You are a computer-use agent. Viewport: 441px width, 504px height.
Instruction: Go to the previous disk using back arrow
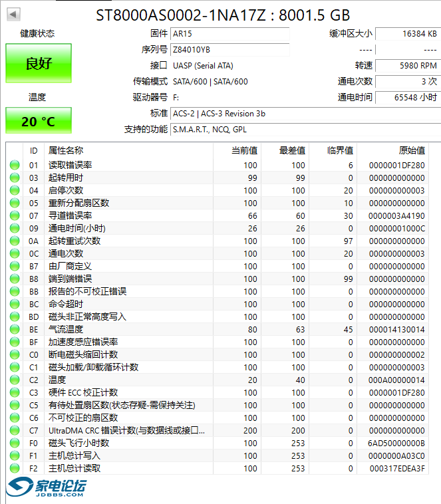click(13, 14)
